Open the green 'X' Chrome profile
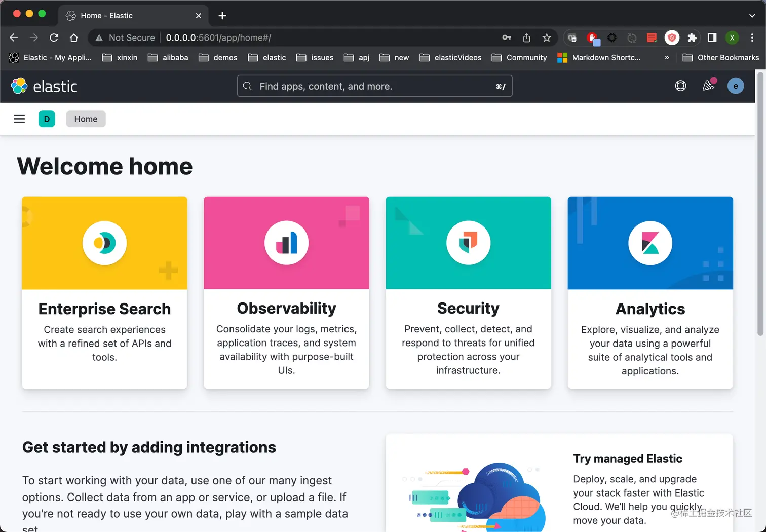This screenshot has width=766, height=532. [732, 37]
